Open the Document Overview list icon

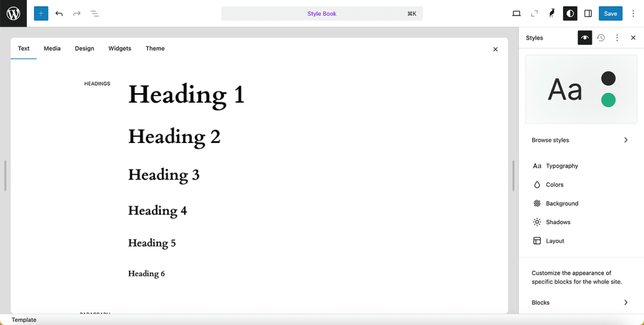point(94,13)
